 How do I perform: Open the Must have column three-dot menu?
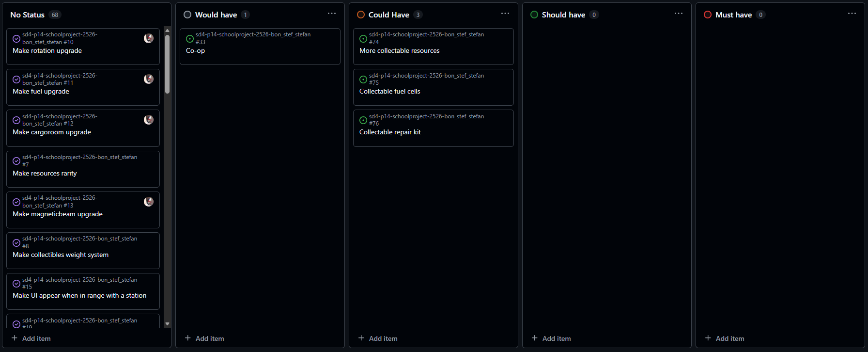pyautogui.click(x=852, y=14)
